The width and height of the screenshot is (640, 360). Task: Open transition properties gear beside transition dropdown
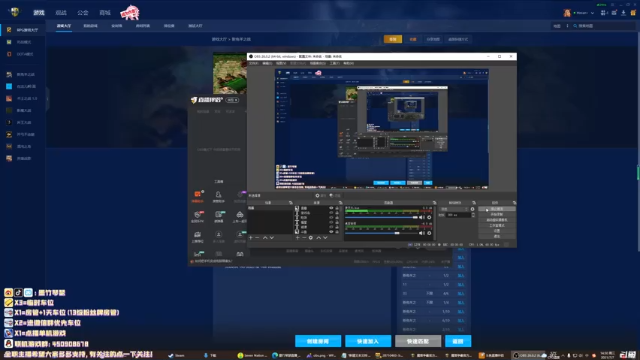click(473, 209)
